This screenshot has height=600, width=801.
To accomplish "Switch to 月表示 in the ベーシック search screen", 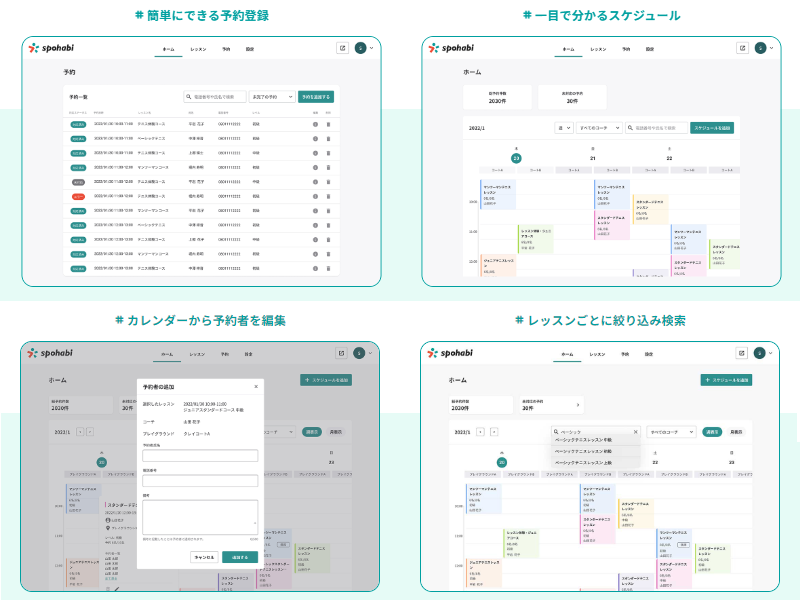I will (x=737, y=432).
